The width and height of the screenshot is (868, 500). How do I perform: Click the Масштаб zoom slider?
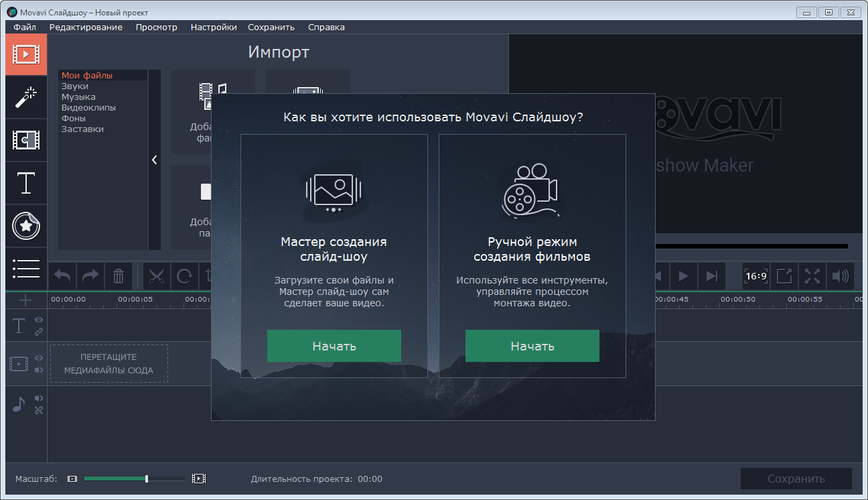click(134, 479)
